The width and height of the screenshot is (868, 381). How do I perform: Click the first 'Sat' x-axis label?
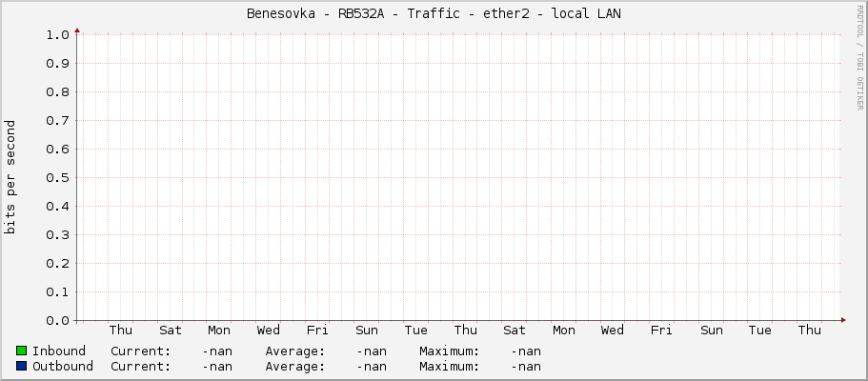[170, 331]
